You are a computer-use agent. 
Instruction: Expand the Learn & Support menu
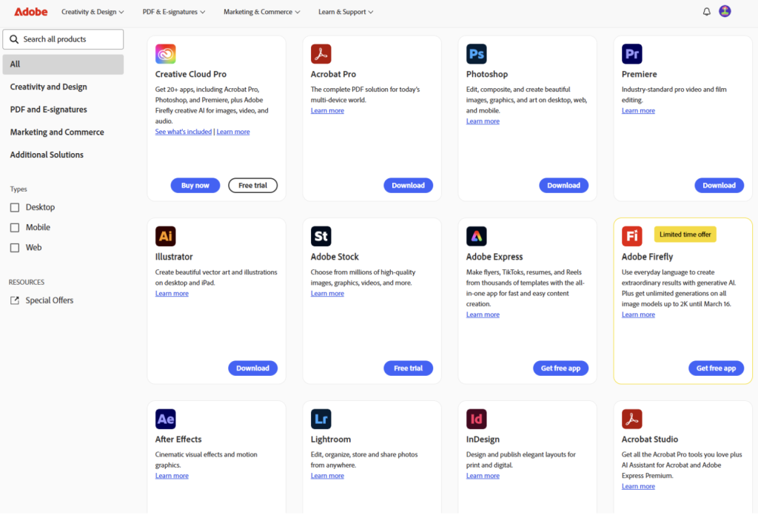[x=345, y=12]
